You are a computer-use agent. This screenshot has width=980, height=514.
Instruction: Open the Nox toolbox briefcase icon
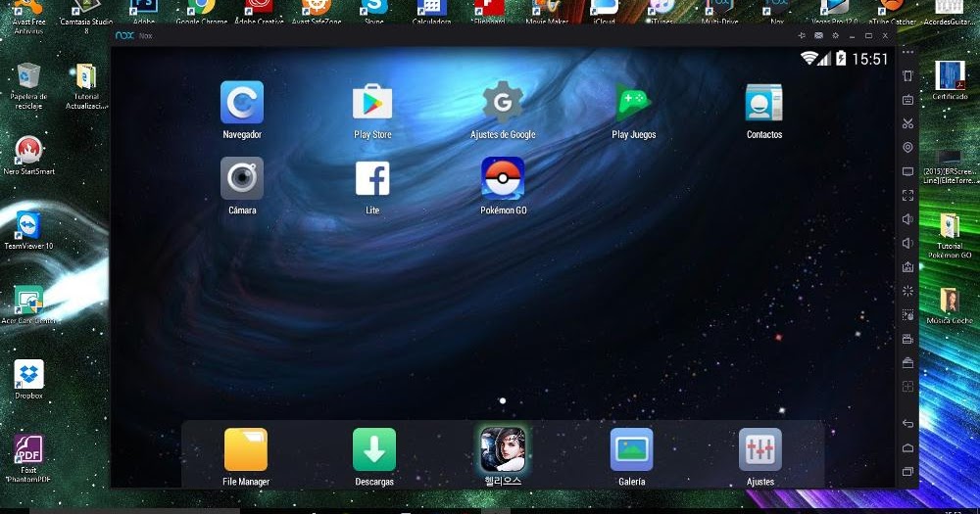pyautogui.click(x=907, y=363)
